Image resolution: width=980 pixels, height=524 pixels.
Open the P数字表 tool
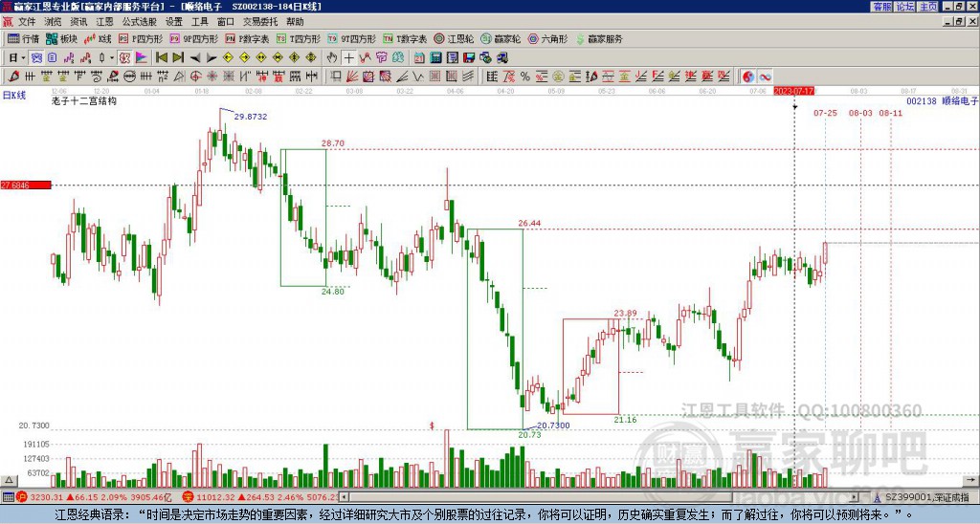(248, 38)
